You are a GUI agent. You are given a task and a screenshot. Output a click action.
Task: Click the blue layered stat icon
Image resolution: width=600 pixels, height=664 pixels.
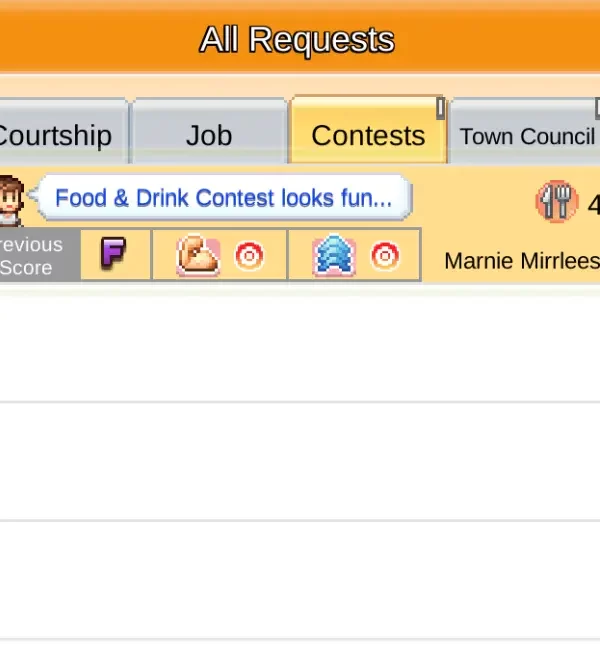point(333,257)
